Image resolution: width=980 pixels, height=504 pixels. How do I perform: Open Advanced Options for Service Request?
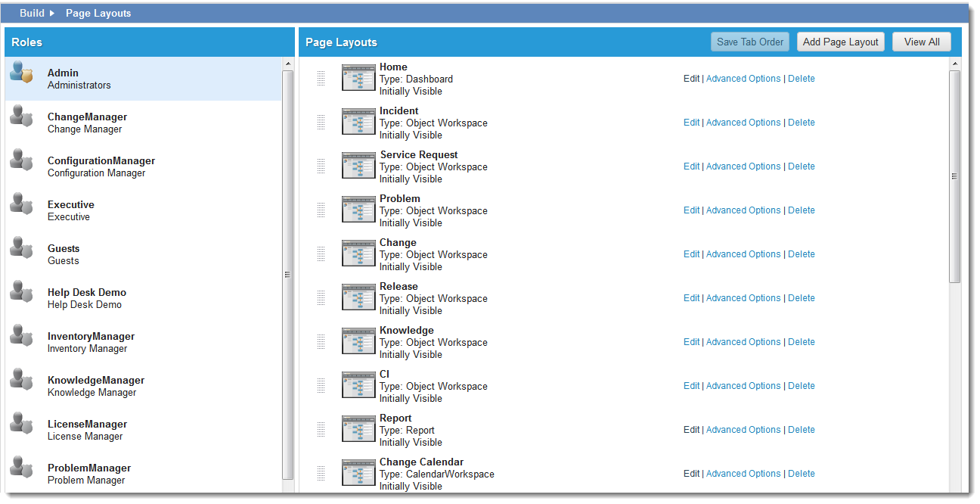(x=743, y=166)
